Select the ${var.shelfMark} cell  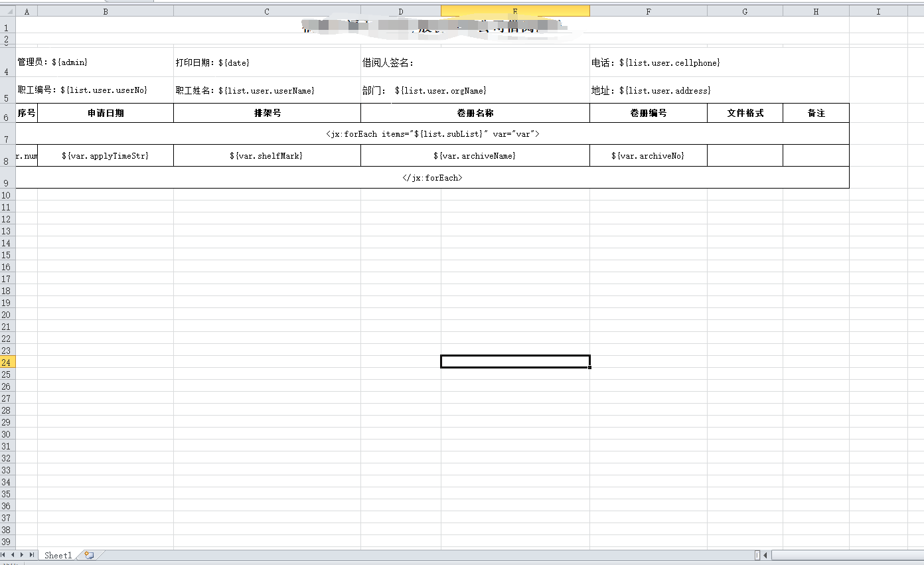point(266,155)
